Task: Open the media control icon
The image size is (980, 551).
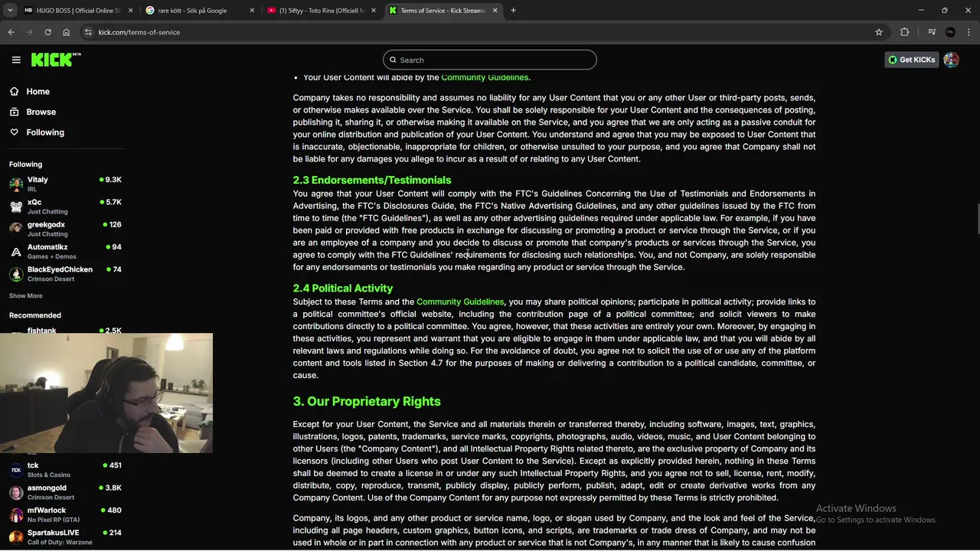Action: [x=932, y=32]
